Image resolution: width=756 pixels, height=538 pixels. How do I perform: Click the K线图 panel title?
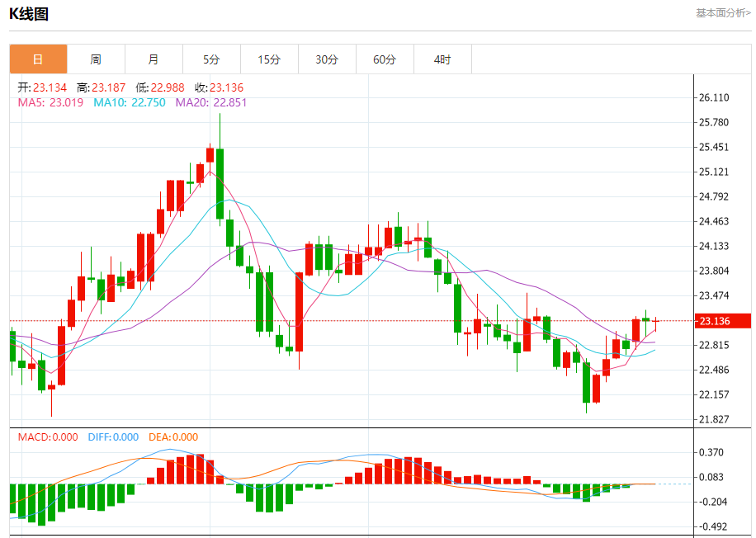click(x=28, y=13)
